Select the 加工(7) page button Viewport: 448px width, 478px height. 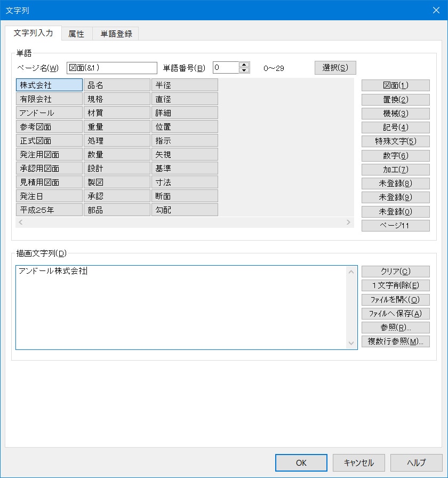coord(395,170)
